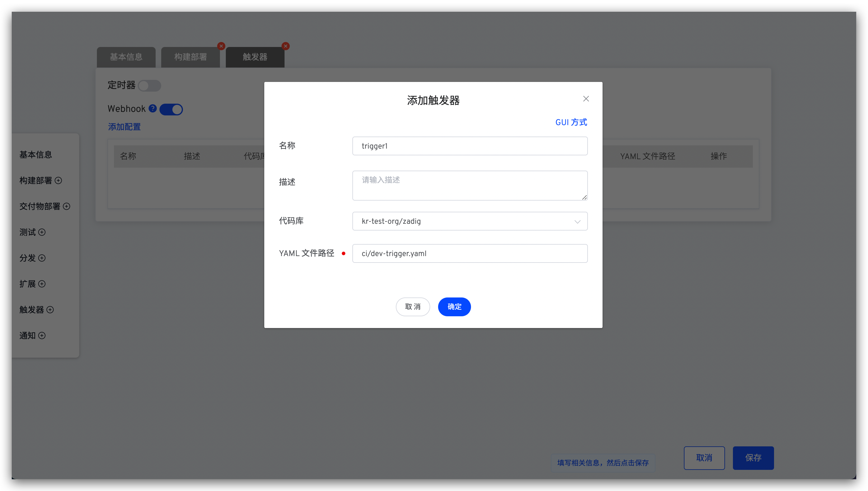Click the textarea resize handle in 描述
The width and height of the screenshot is (868, 491).
[x=584, y=197]
